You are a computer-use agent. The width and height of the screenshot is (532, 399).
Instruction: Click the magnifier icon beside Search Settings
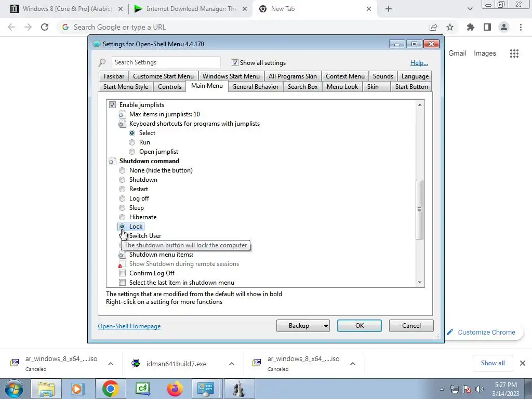click(x=102, y=62)
